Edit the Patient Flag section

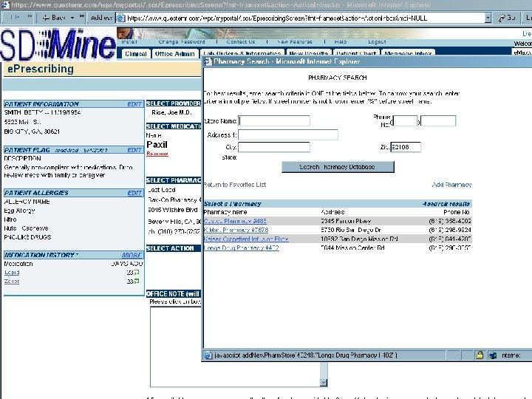134,149
